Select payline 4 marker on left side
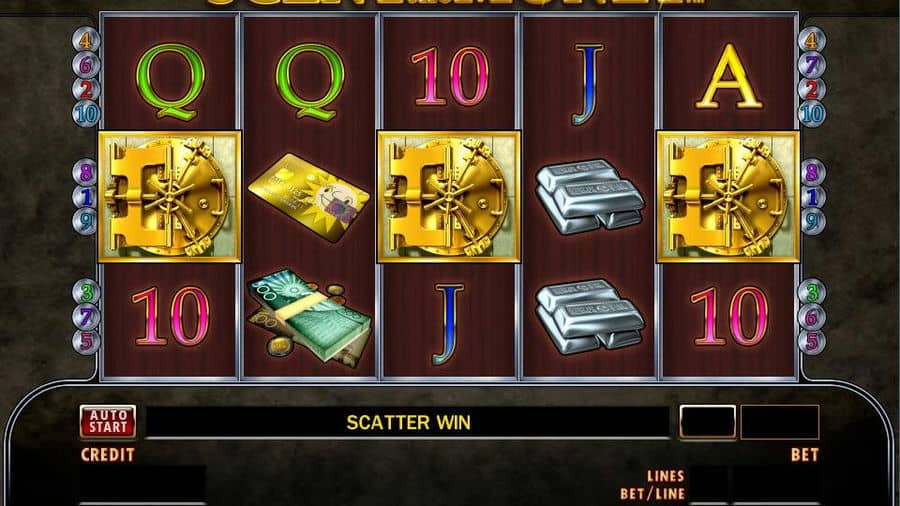 point(86,40)
